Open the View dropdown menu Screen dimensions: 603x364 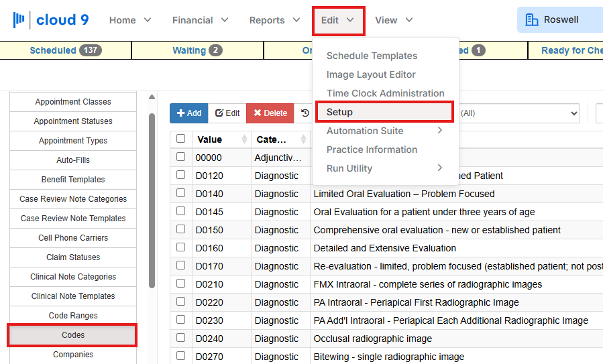pos(394,20)
